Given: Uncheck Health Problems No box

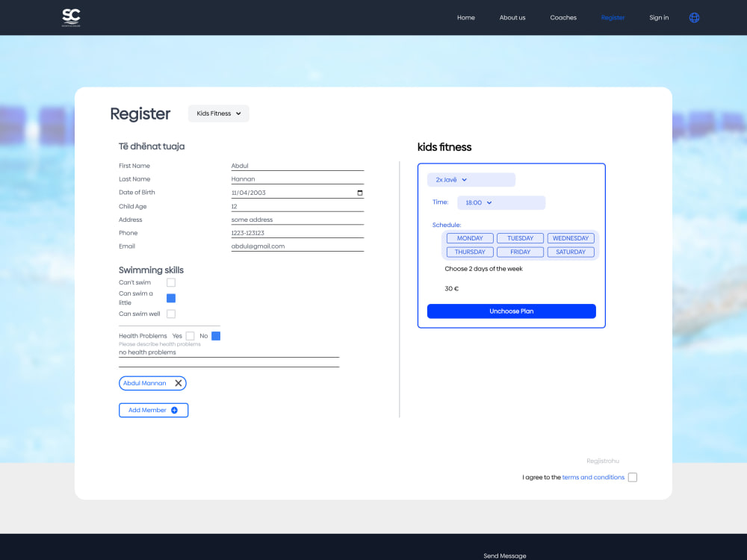Looking at the screenshot, I should (x=216, y=336).
